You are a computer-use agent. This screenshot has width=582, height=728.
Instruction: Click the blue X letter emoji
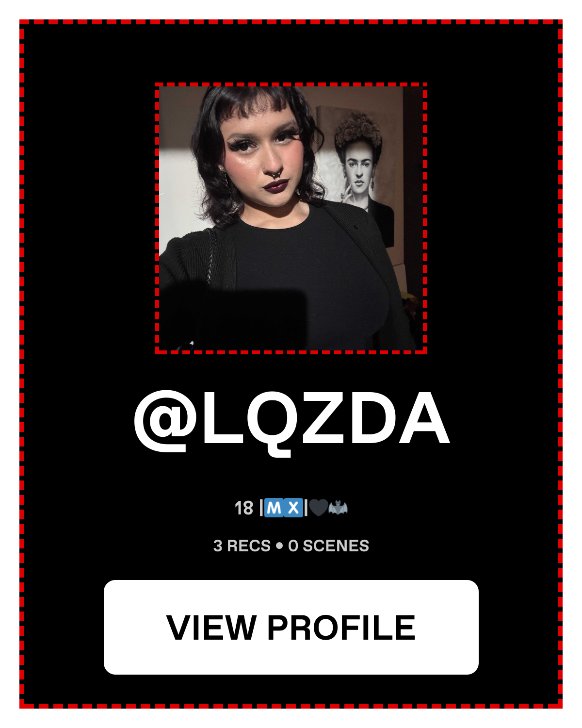[293, 508]
